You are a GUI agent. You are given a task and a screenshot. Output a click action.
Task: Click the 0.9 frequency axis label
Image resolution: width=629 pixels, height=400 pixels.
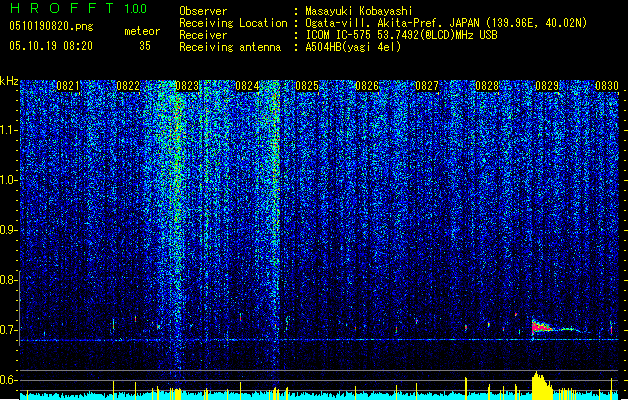(7, 230)
